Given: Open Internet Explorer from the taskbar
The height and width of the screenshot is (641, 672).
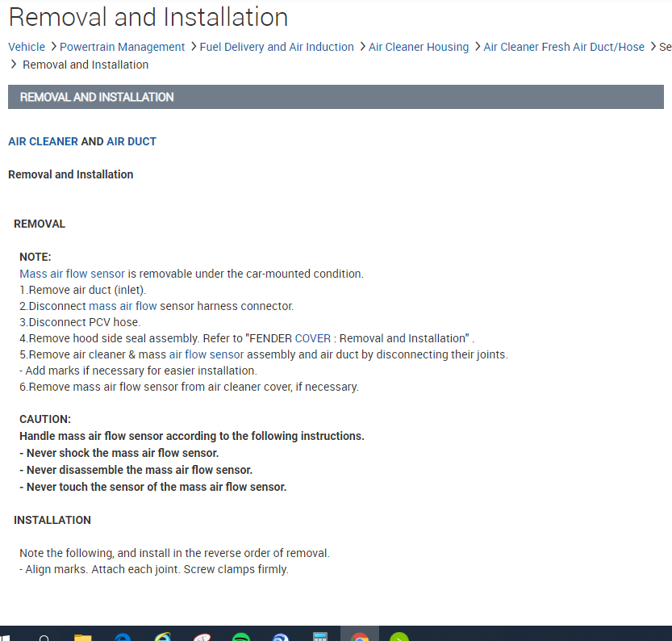Looking at the screenshot, I should coord(162,637).
